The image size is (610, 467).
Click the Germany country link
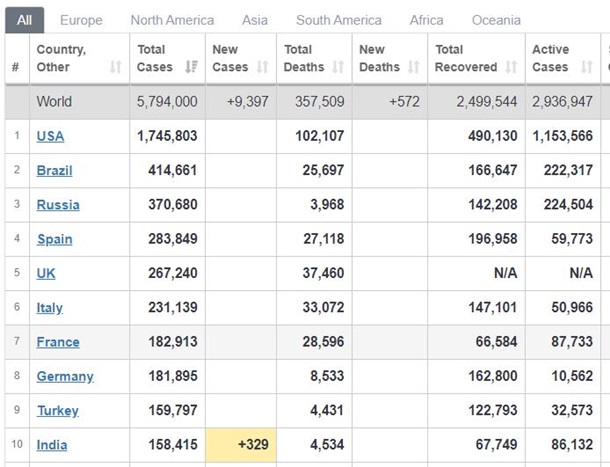(65, 376)
